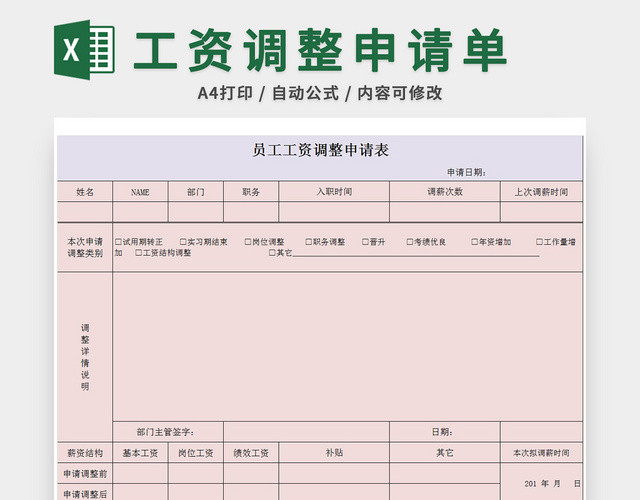Select the 其它 salary column header
Image resolution: width=640 pixels, height=500 pixels.
(x=445, y=453)
